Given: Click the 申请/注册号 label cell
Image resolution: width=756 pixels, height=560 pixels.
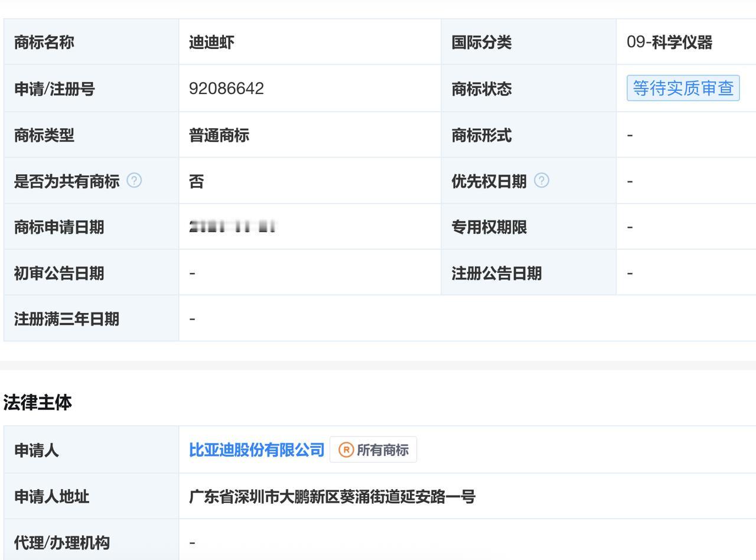Looking at the screenshot, I should click(92, 89).
